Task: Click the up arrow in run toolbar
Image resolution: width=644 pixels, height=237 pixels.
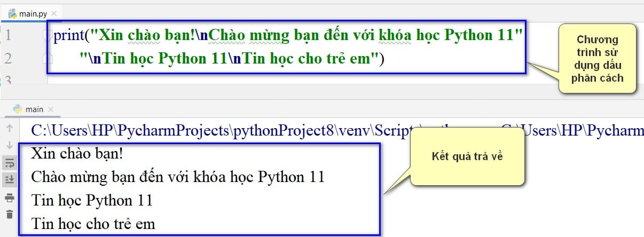Action: point(9,128)
